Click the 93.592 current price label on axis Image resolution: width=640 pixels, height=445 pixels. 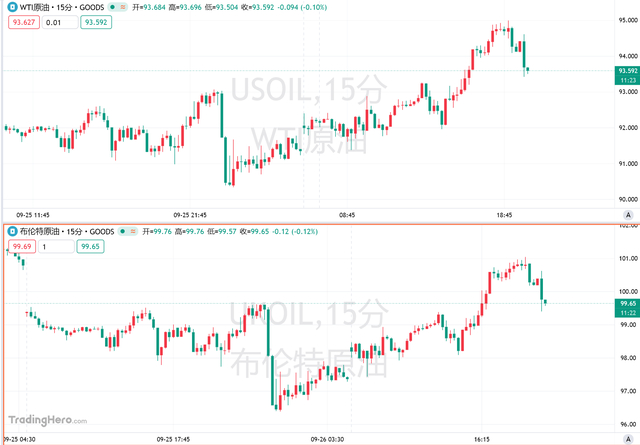[627, 71]
